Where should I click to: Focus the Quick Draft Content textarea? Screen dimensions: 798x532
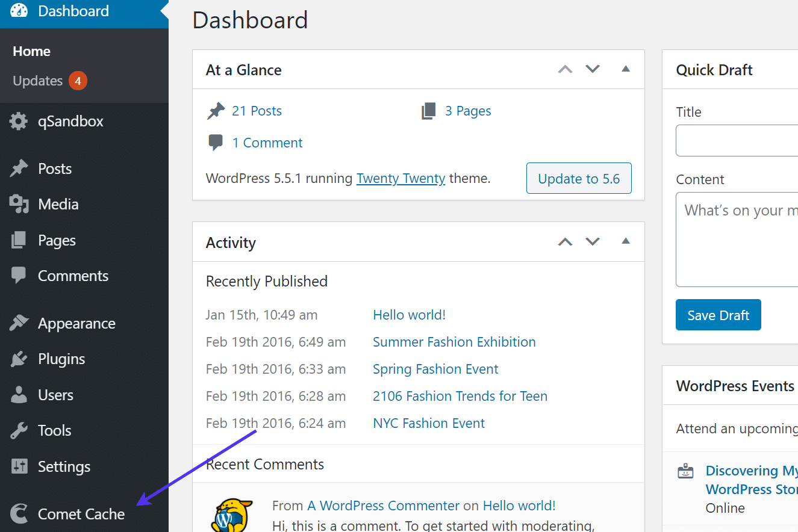(737, 240)
